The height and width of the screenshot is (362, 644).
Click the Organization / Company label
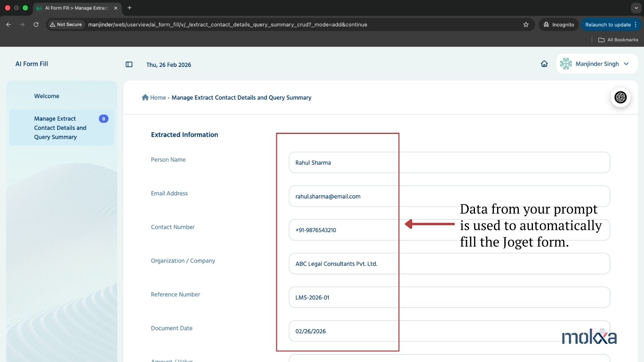(183, 261)
